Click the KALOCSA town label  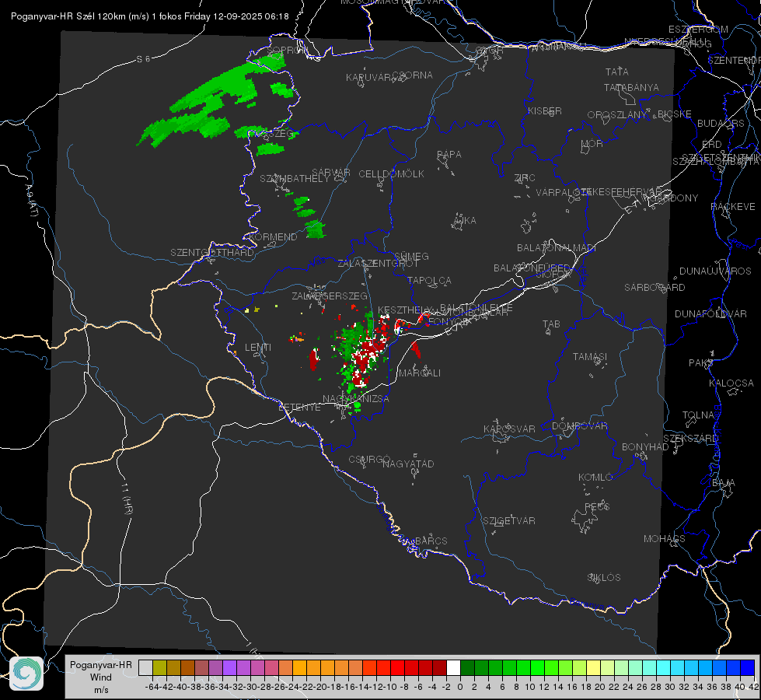(731, 383)
